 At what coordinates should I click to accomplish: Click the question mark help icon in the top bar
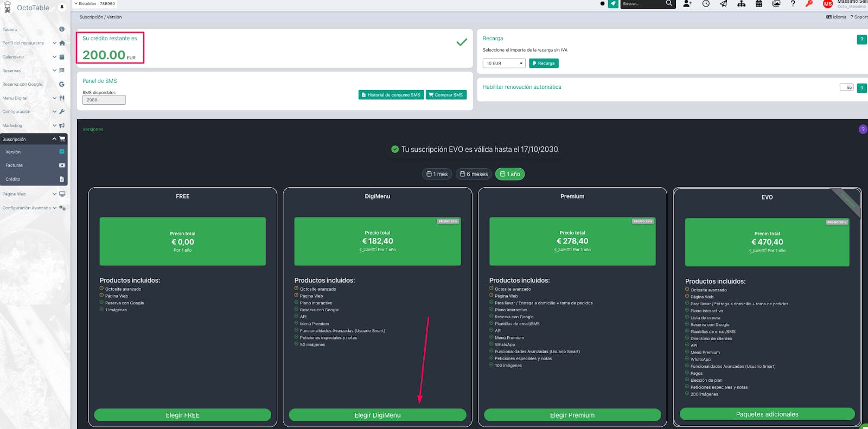[x=793, y=3]
